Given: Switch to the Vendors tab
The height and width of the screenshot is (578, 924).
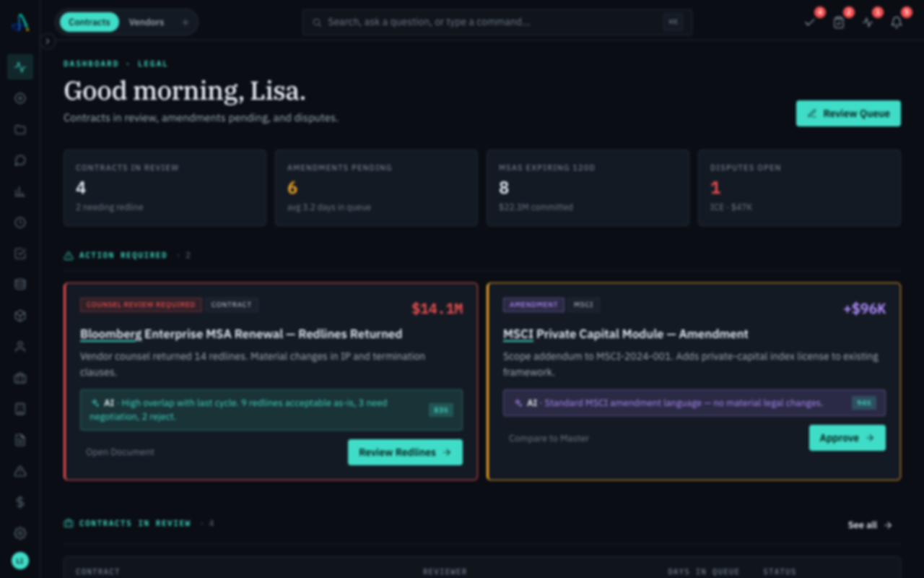Looking at the screenshot, I should click(x=147, y=22).
